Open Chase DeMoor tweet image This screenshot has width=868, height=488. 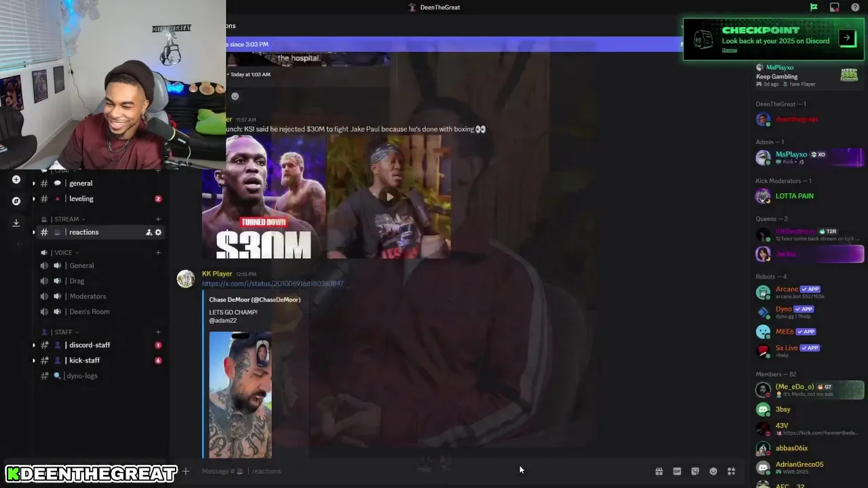[240, 394]
